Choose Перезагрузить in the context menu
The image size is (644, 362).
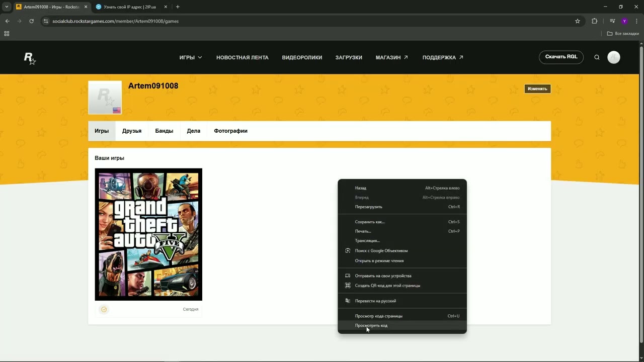[x=402, y=207]
